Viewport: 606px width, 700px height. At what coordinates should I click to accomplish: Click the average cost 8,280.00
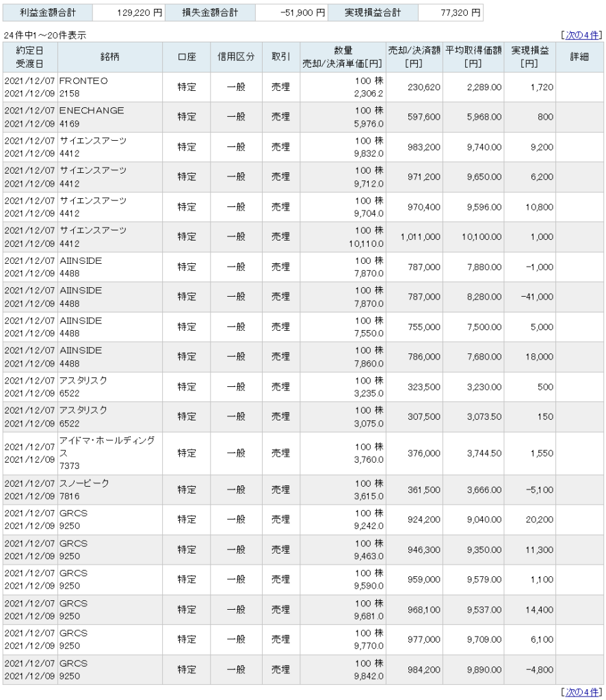coord(484,297)
